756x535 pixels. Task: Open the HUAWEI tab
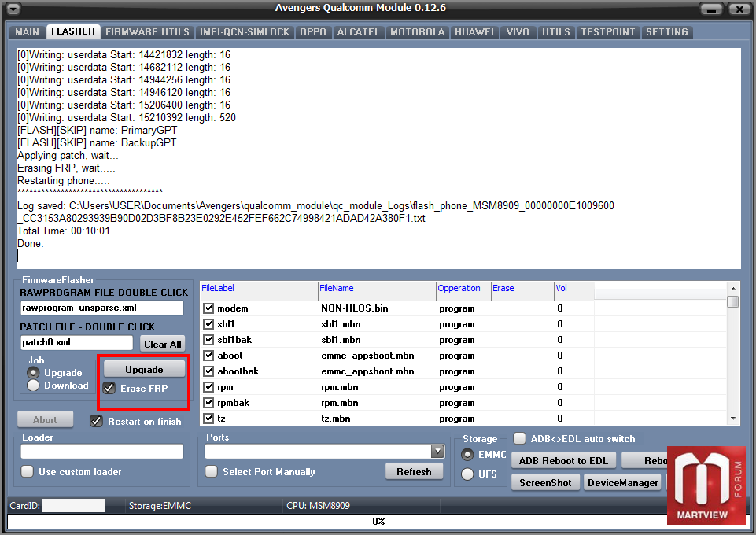474,31
